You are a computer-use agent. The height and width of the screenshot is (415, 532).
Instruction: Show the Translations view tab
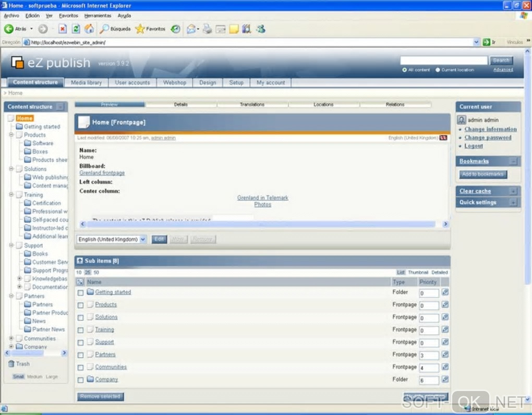252,104
